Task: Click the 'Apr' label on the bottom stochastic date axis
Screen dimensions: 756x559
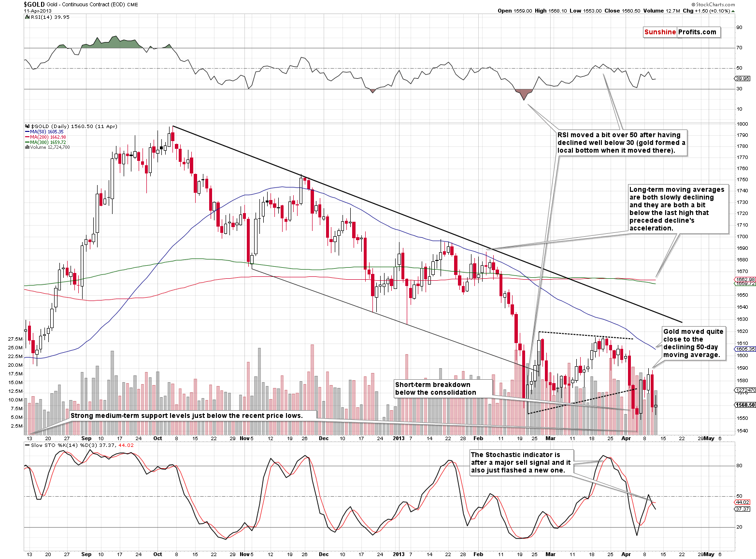Action: coord(626,554)
